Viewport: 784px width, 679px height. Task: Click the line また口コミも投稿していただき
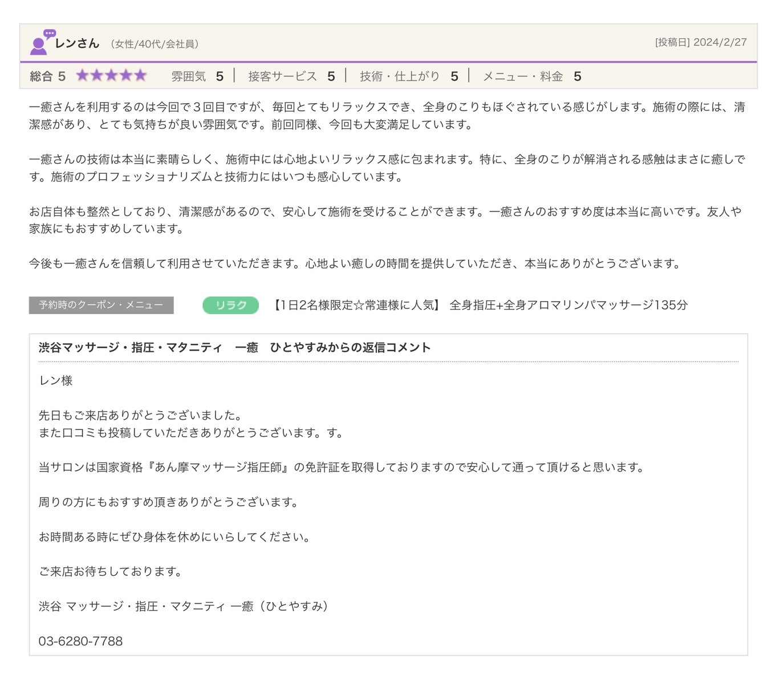tap(193, 432)
